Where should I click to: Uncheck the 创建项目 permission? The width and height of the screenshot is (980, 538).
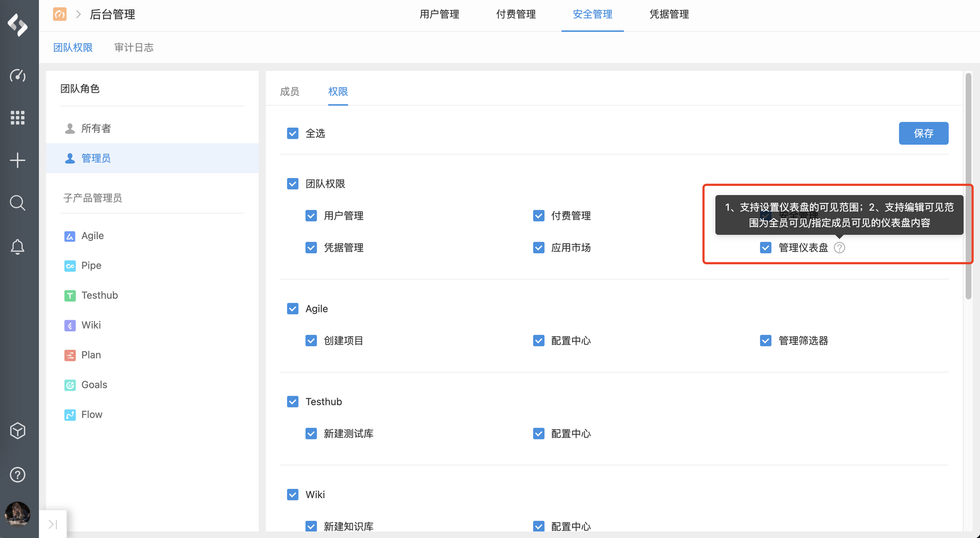click(x=311, y=340)
